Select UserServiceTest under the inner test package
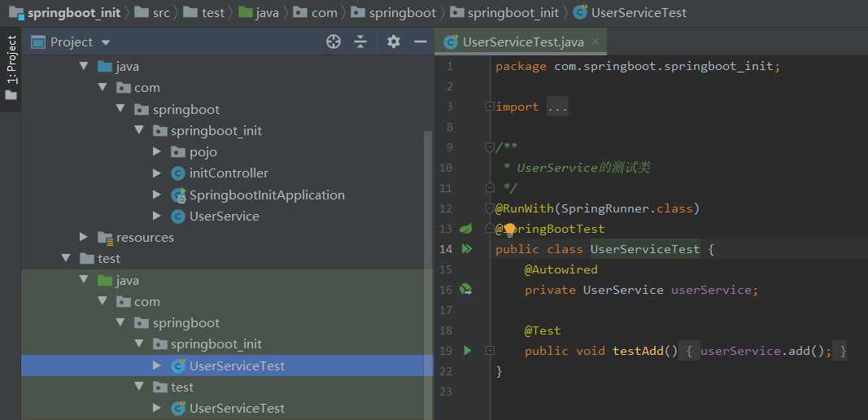868x420 pixels. 237,409
